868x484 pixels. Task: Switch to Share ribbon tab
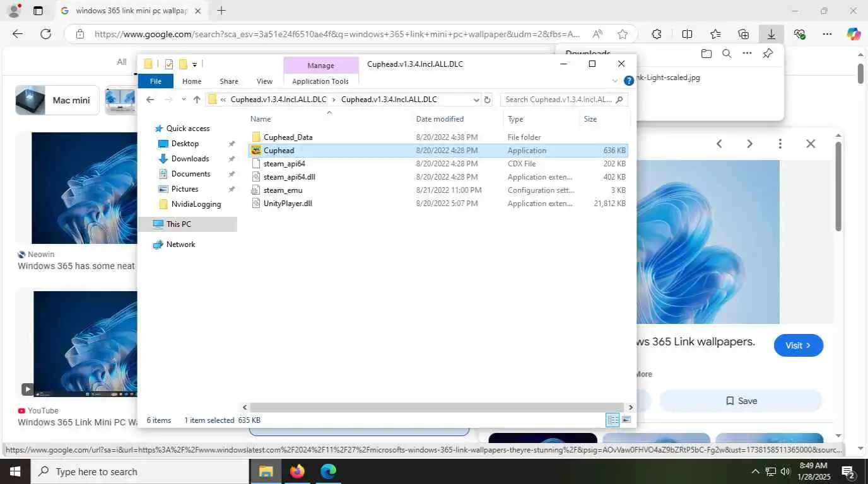click(x=229, y=81)
